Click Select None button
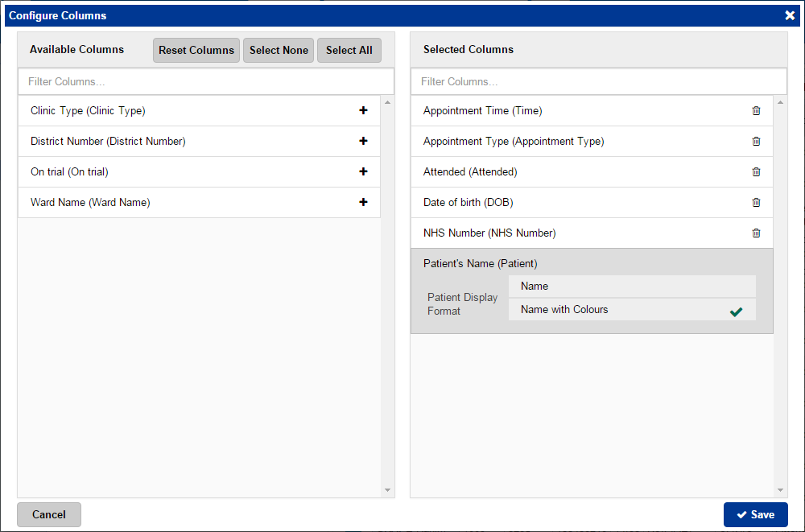The height and width of the screenshot is (532, 805). pyautogui.click(x=279, y=50)
